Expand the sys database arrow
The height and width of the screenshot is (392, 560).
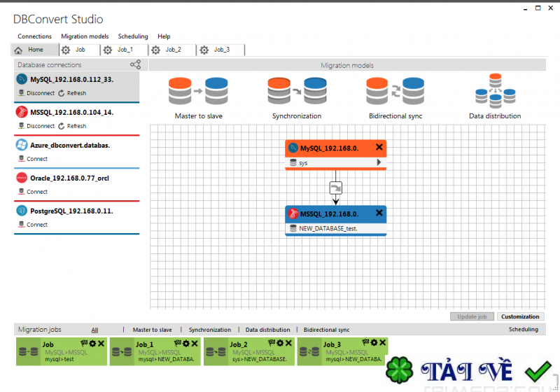379,162
